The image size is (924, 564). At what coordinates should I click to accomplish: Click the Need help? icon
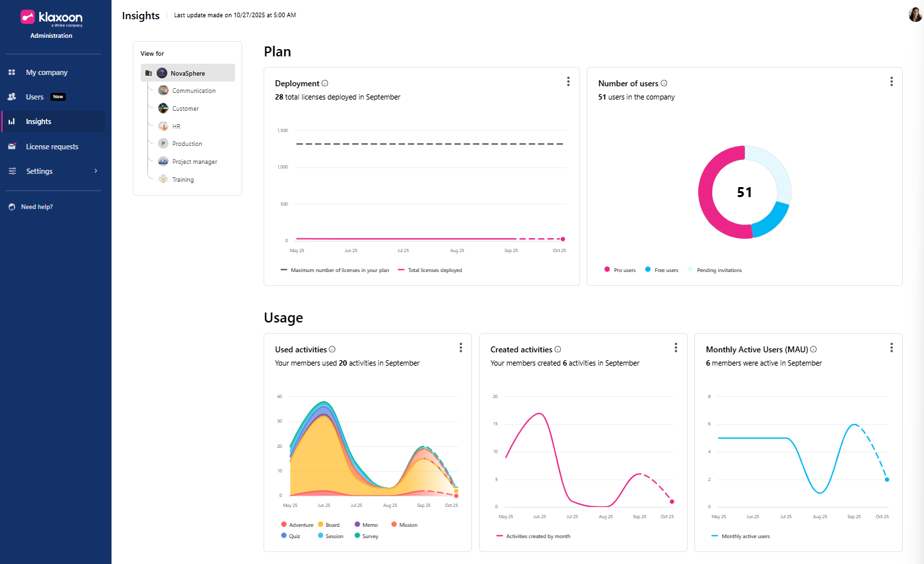click(x=12, y=207)
